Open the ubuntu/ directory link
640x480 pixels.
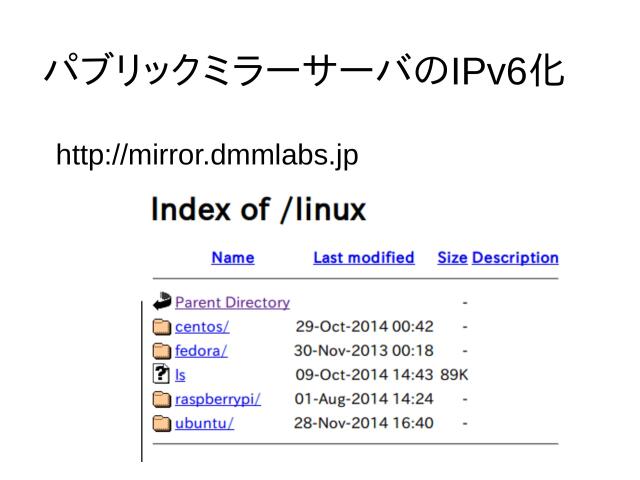tap(204, 423)
